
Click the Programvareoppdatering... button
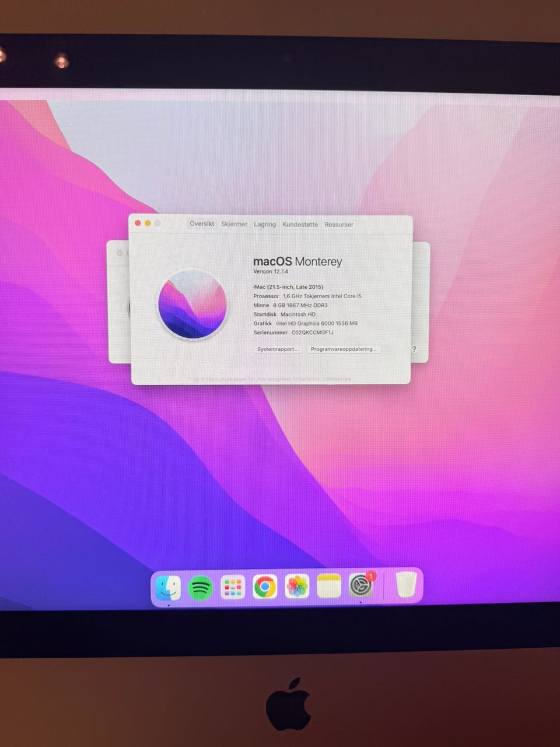[344, 349]
